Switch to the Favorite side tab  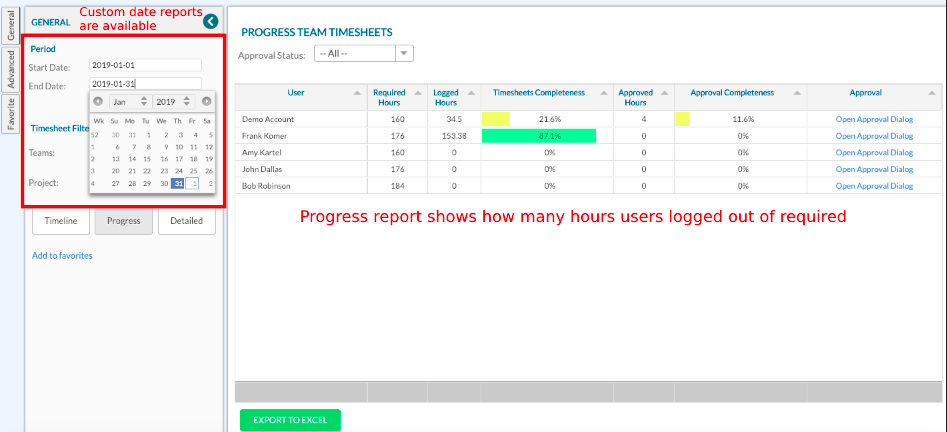(x=11, y=112)
